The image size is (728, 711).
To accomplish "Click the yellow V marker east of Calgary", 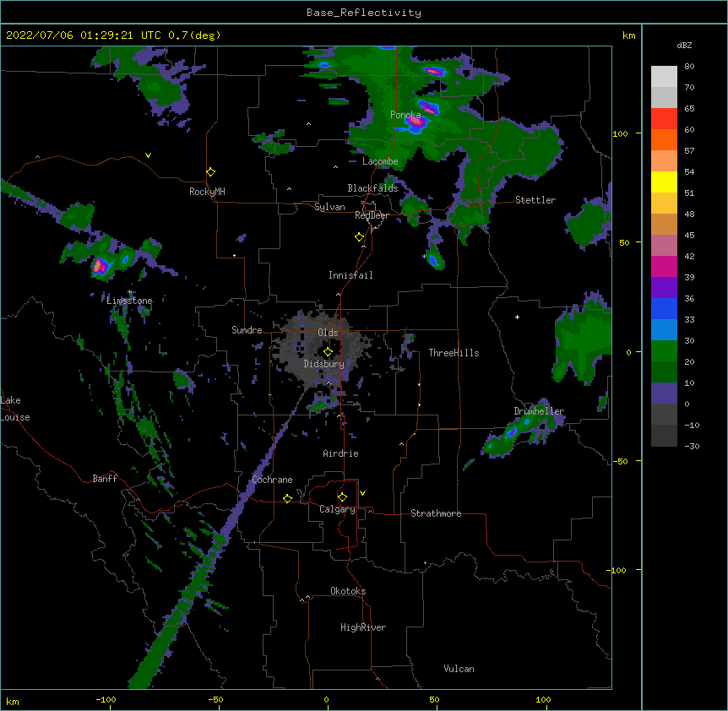I will (362, 493).
